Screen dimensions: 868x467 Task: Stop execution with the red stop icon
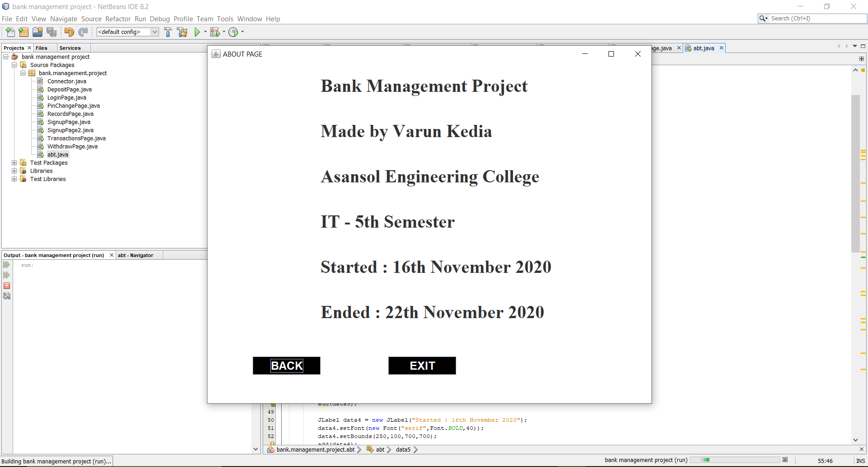coord(7,286)
